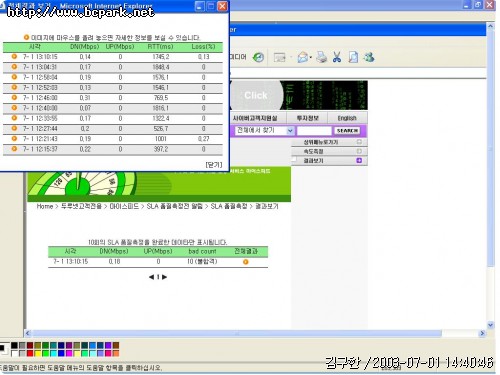Open the English tab
The width and height of the screenshot is (500, 375).
(x=347, y=118)
